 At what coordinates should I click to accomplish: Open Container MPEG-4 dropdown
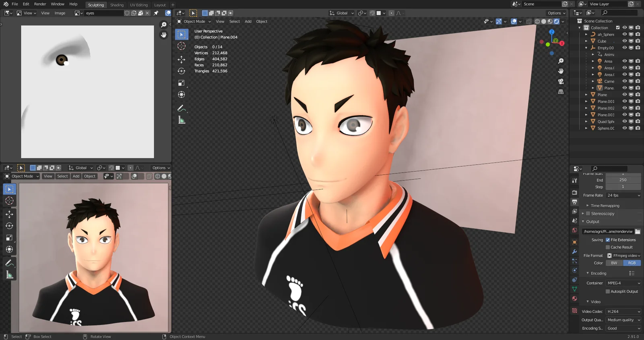623,283
